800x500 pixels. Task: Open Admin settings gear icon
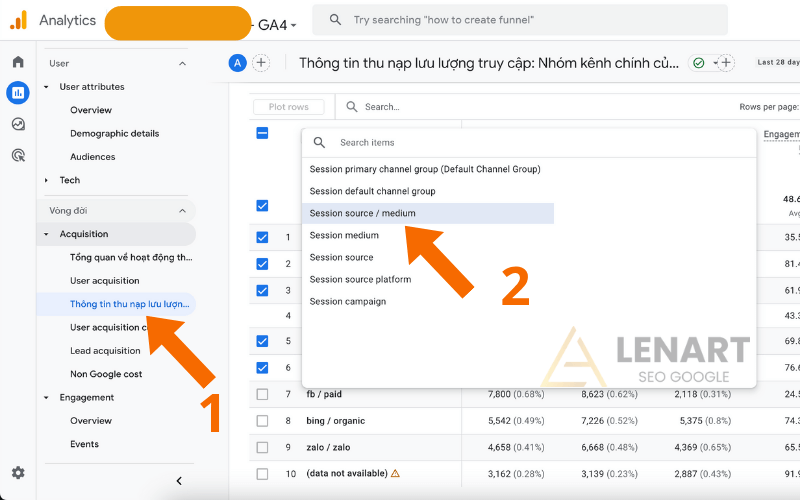click(x=18, y=473)
